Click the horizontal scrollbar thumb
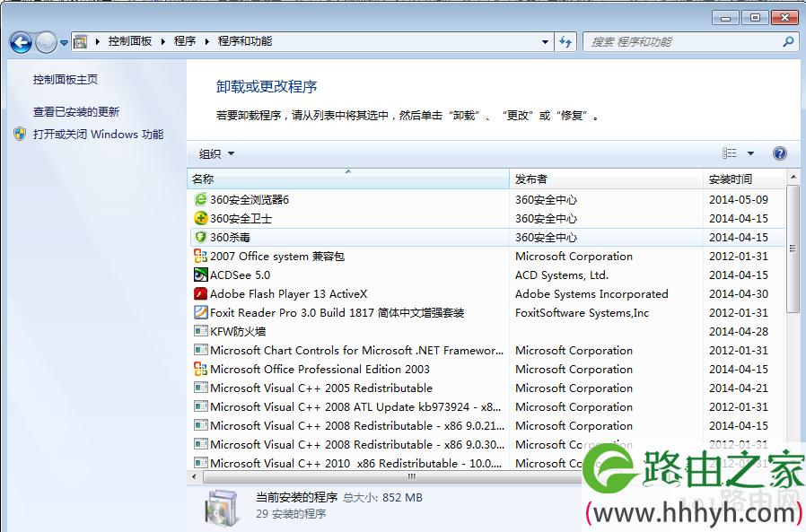Viewport: 806px width, 532px height. (411, 476)
